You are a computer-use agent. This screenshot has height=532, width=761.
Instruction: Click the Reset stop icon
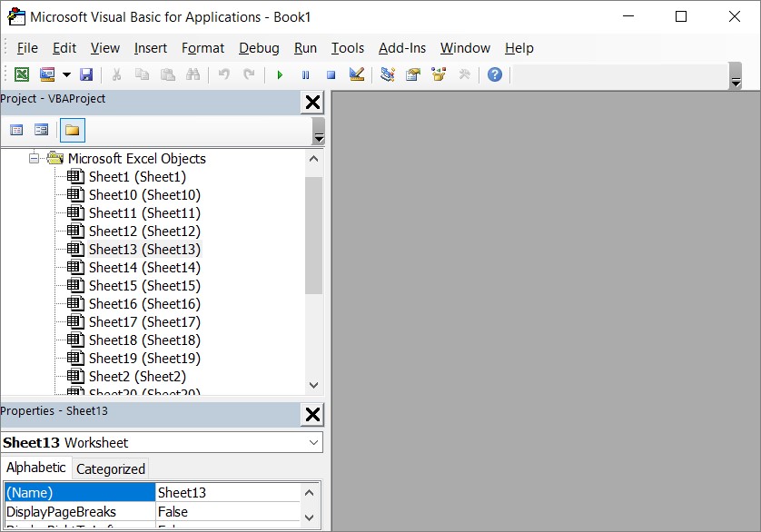point(331,74)
